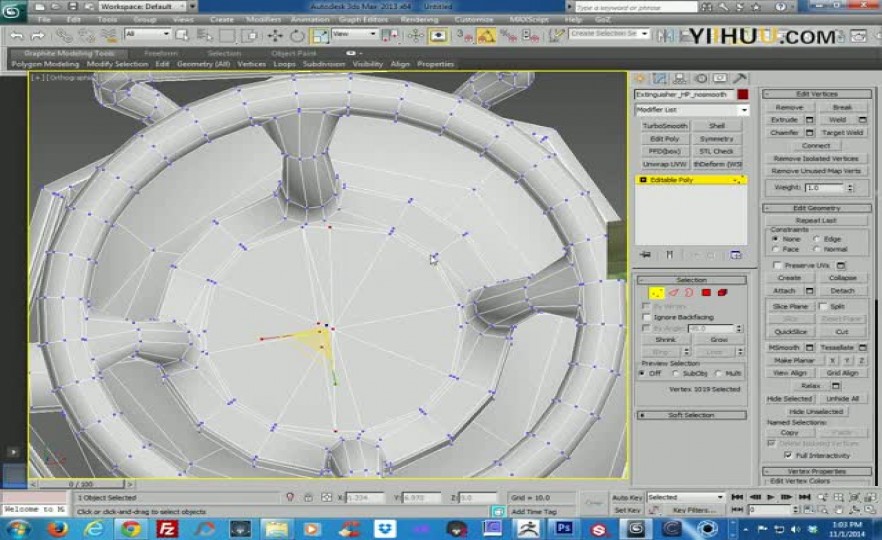The width and height of the screenshot is (882, 540).
Task: Click the Hide Unselected button
Action: (x=816, y=411)
